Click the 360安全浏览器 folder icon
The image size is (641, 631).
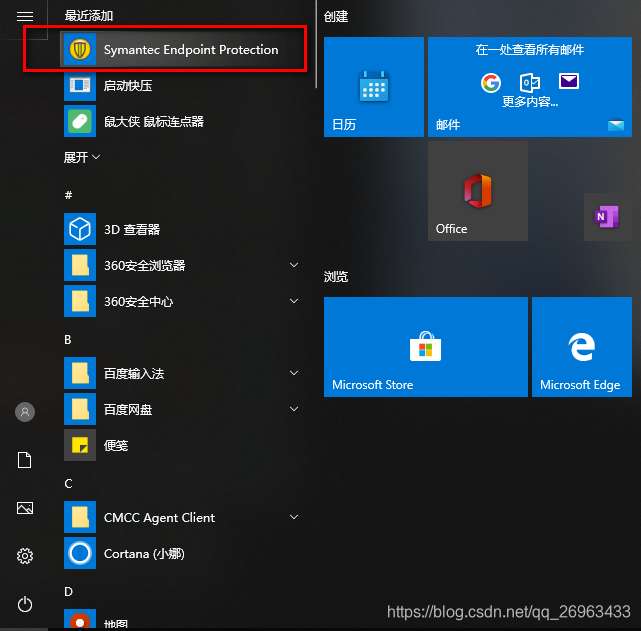[80, 265]
